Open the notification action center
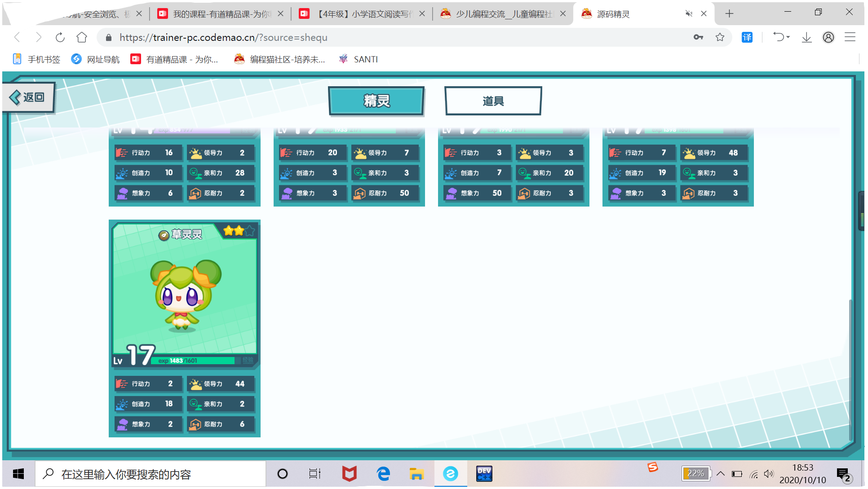The height and width of the screenshot is (489, 868). (843, 474)
